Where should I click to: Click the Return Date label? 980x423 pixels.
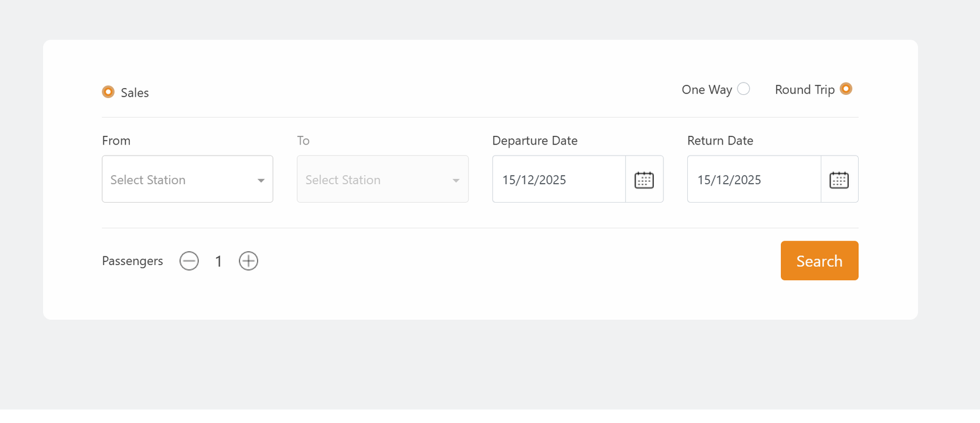pyautogui.click(x=720, y=141)
